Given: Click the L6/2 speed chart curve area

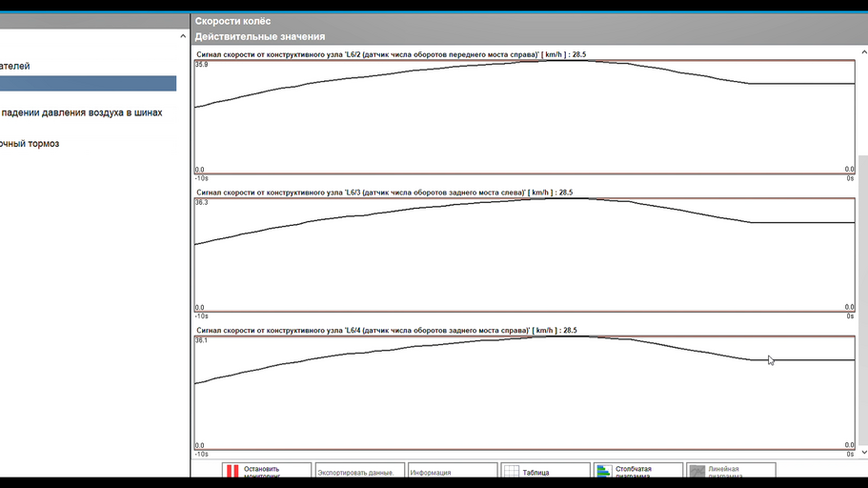Looking at the screenshot, I should click(524, 117).
